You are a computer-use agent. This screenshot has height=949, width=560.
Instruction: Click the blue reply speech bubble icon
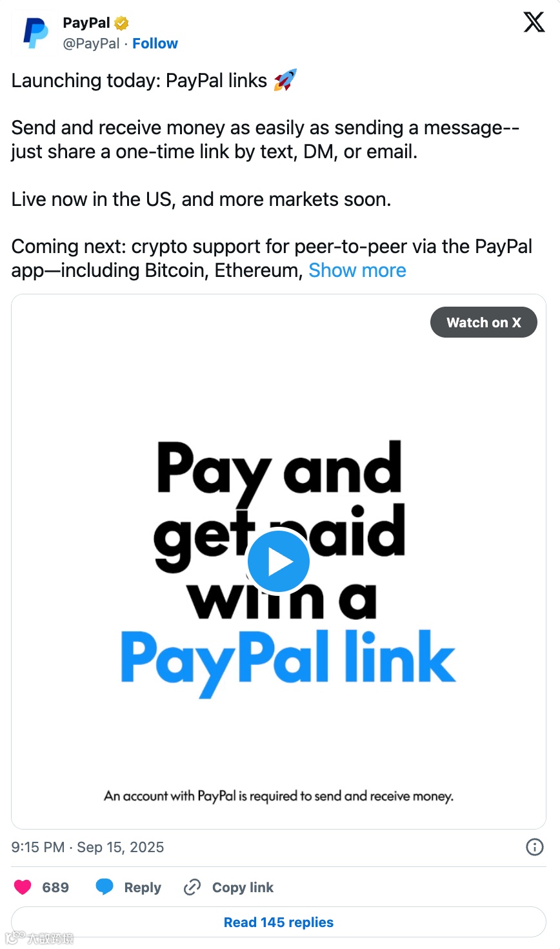point(105,887)
